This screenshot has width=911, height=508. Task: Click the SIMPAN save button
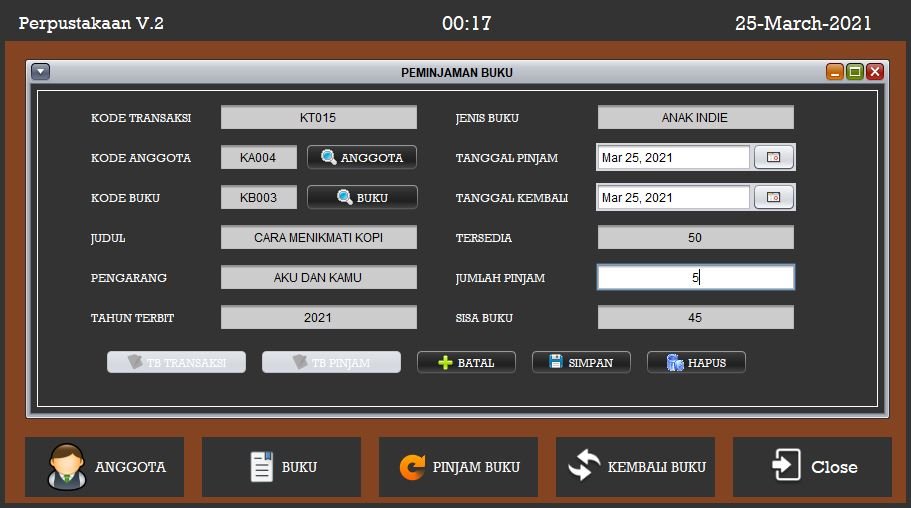[x=581, y=362]
